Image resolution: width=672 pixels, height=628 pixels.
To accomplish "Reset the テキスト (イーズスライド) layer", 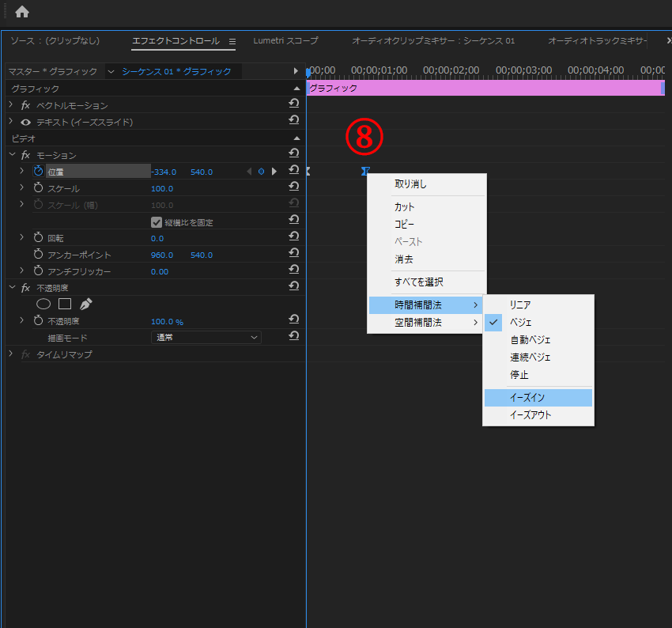I will click(293, 120).
